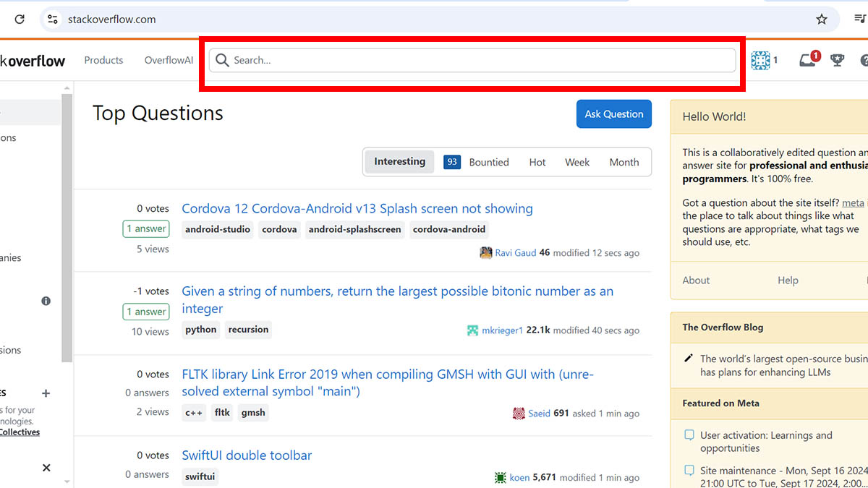The image size is (868, 488).
Task: Click the 'asked 1 min ago' timestamp
Action: tap(606, 414)
